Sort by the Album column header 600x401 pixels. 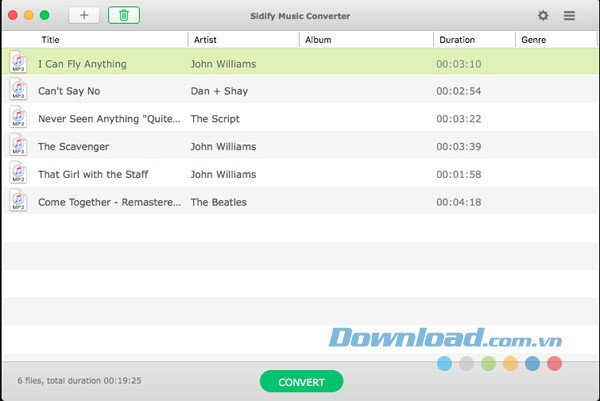(318, 40)
